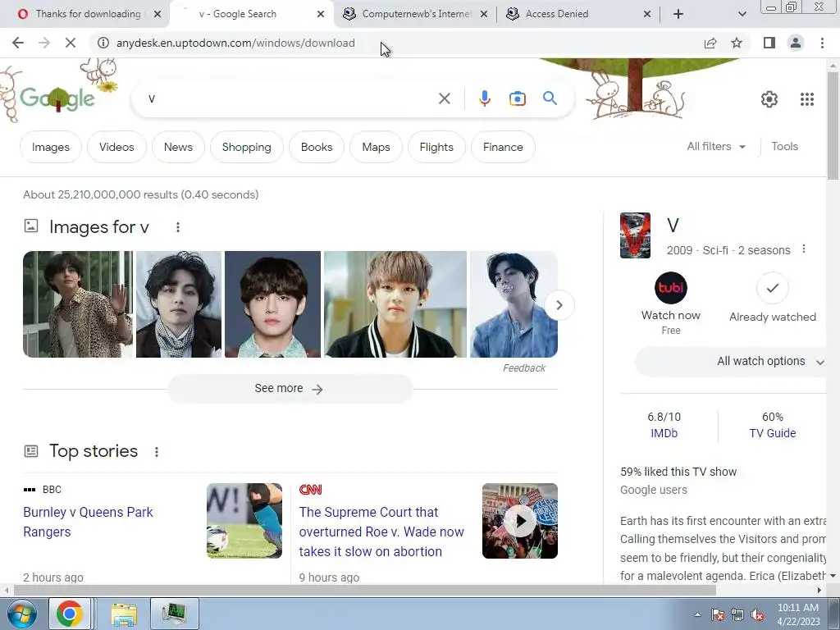Open the Windows Start menu
The height and width of the screenshot is (630, 840).
click(21, 614)
